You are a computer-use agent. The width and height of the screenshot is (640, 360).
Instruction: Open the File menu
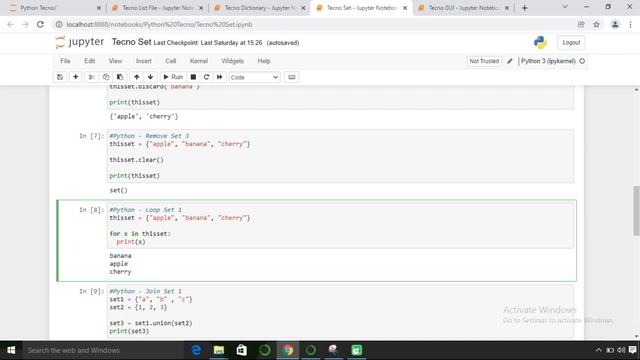(x=65, y=61)
